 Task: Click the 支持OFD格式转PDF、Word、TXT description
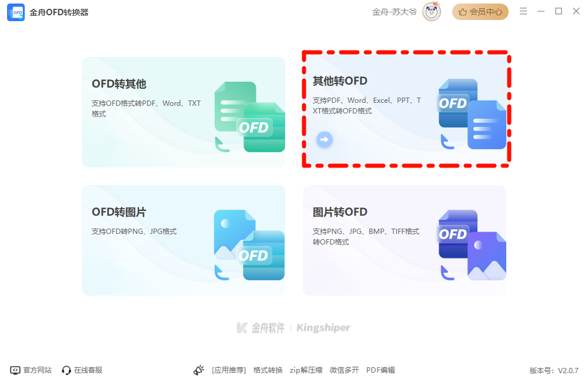coord(146,108)
